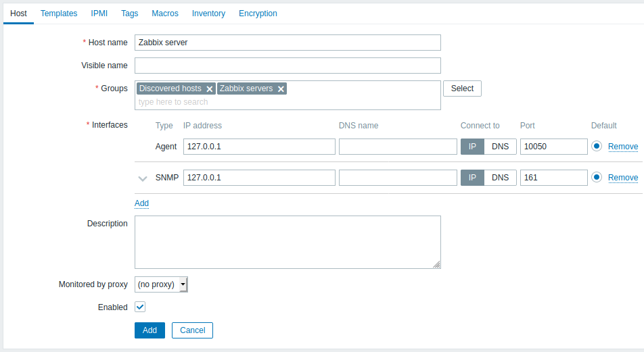Click the Add interface link

point(141,203)
